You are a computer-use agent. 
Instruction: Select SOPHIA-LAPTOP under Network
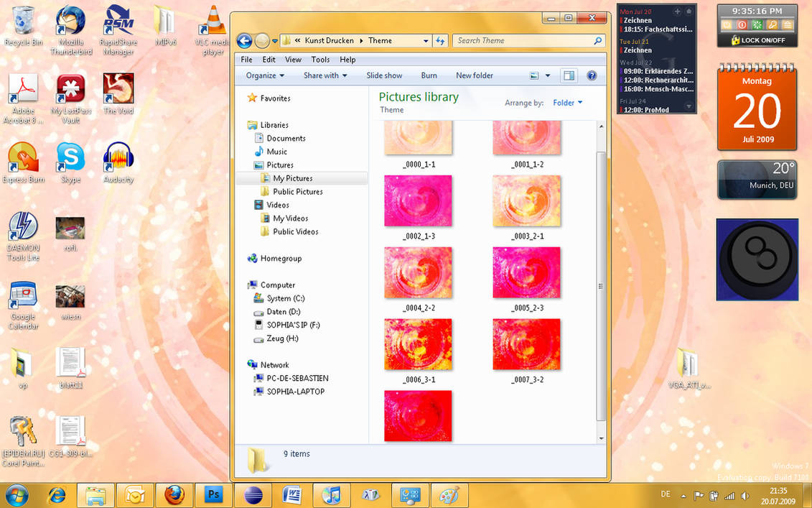(x=295, y=392)
